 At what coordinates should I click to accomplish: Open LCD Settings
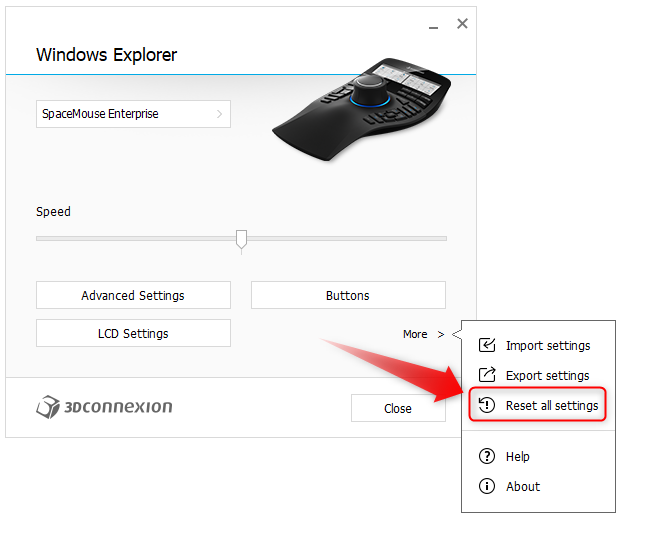coord(133,333)
